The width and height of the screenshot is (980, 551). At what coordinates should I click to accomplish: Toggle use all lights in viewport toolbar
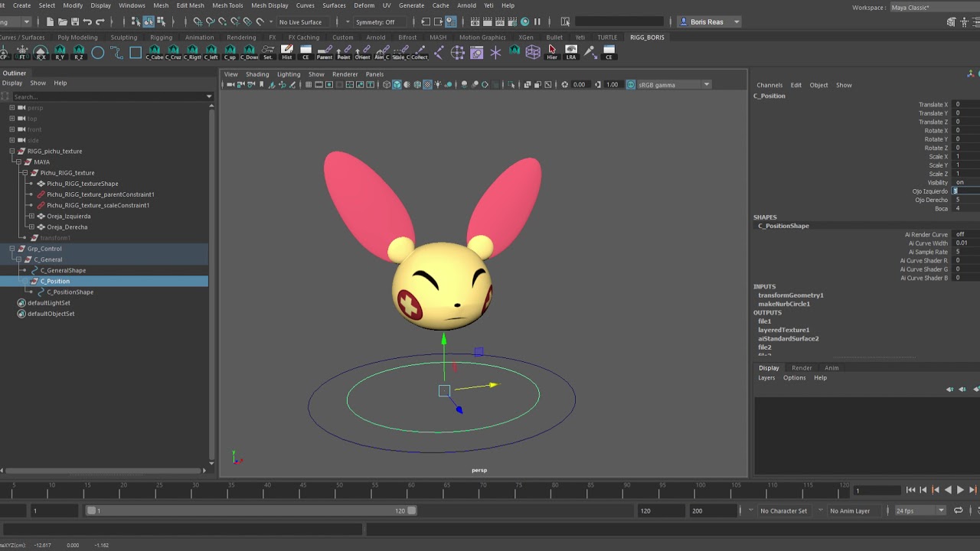[x=438, y=84]
